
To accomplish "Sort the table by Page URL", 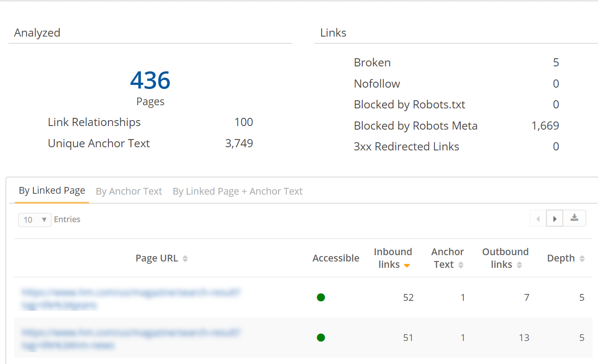I will click(x=185, y=258).
